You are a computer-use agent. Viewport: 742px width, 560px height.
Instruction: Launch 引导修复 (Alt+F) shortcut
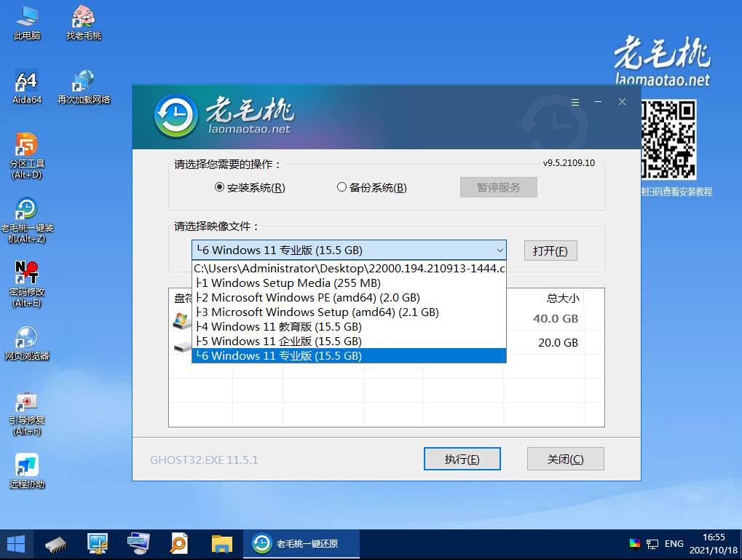click(x=27, y=413)
